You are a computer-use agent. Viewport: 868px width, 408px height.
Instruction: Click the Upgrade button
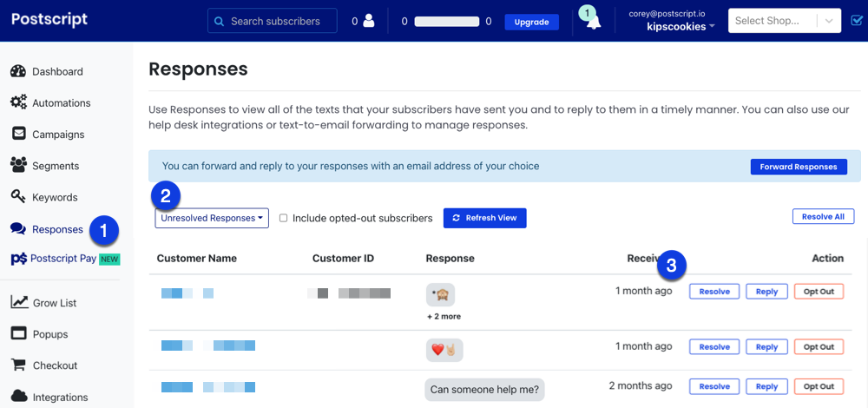pos(531,23)
